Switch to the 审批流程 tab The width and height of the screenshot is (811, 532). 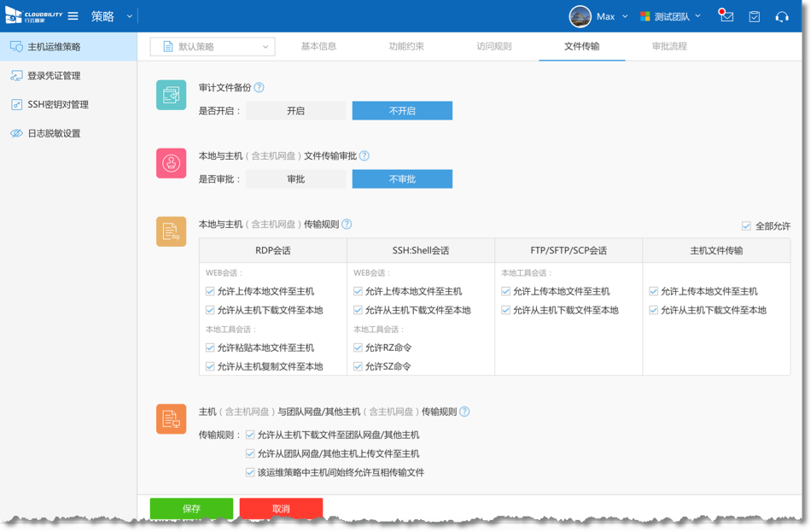[668, 46]
